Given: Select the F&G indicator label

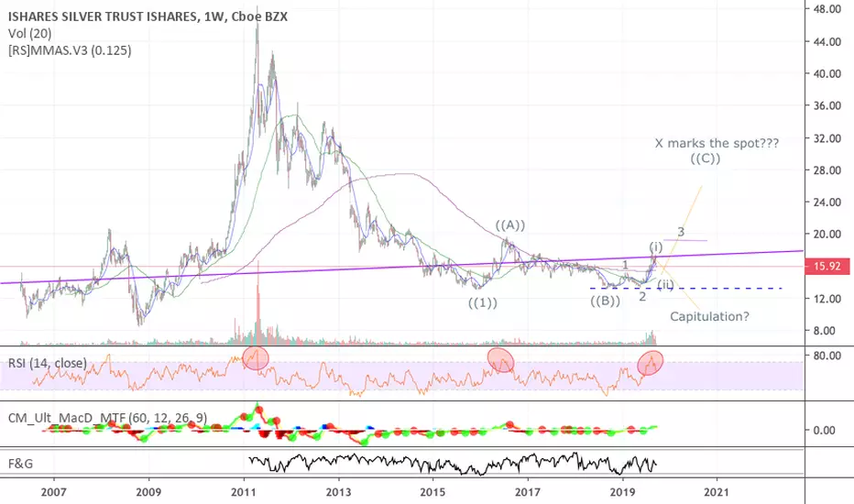Looking at the screenshot, I should coord(21,464).
